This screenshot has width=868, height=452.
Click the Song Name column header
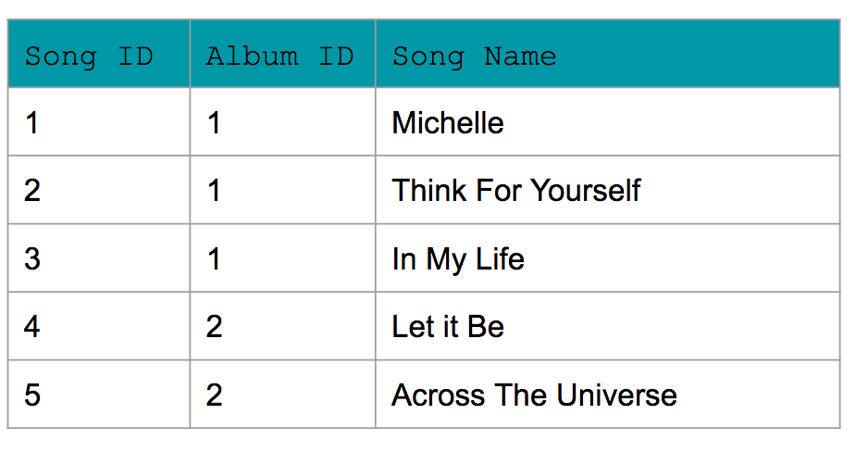[x=474, y=56]
